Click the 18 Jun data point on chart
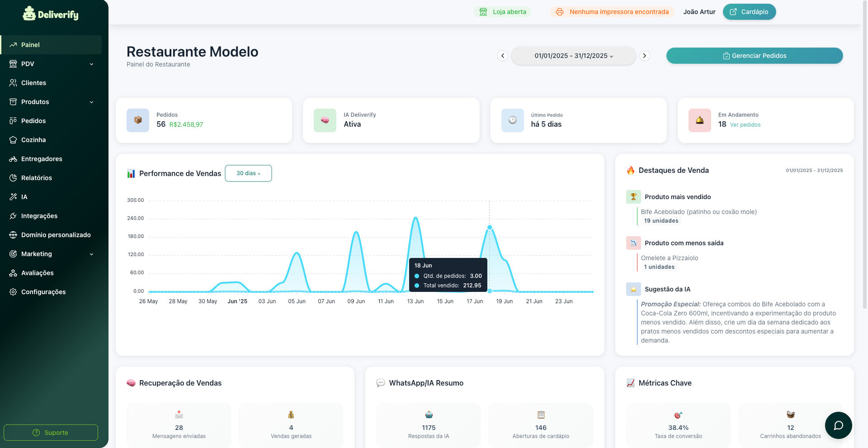Image resolution: width=868 pixels, height=448 pixels. click(x=490, y=228)
